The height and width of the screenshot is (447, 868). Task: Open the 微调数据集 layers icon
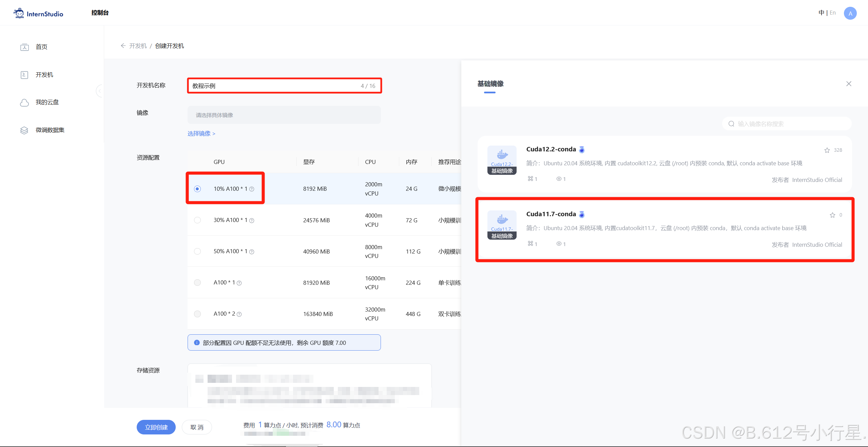(x=24, y=130)
